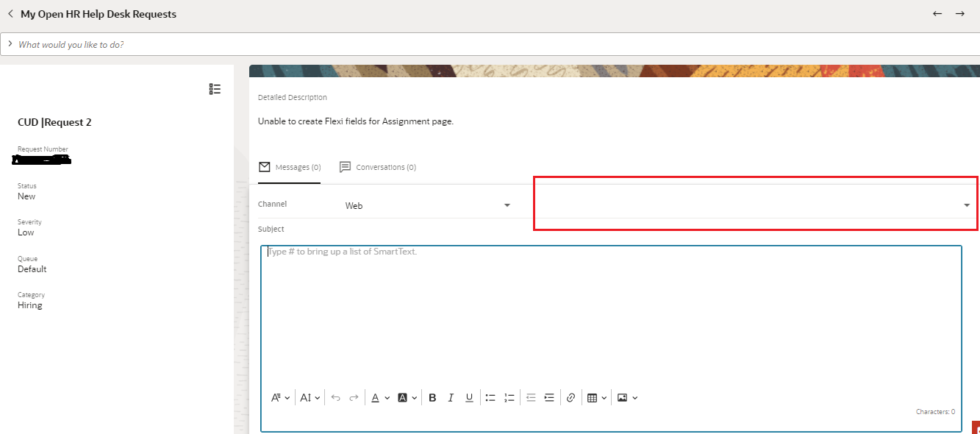Undo the last edit in the editor

click(x=335, y=397)
